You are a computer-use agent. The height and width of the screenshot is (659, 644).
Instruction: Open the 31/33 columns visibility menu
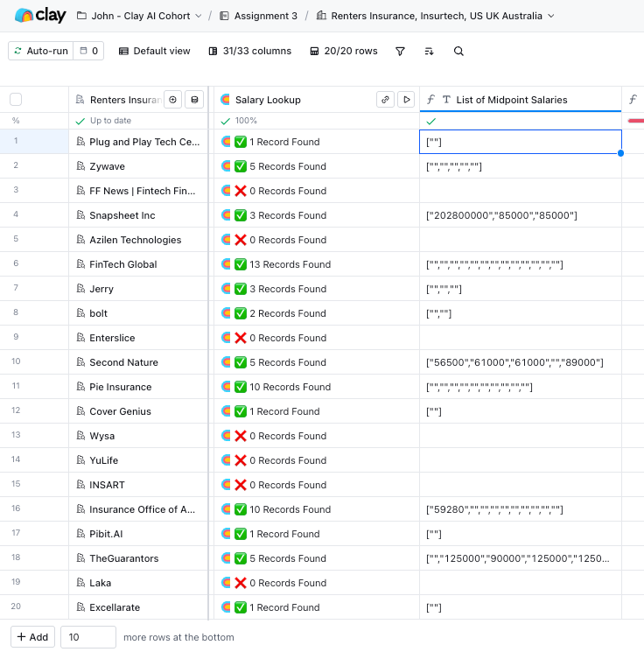pos(250,51)
